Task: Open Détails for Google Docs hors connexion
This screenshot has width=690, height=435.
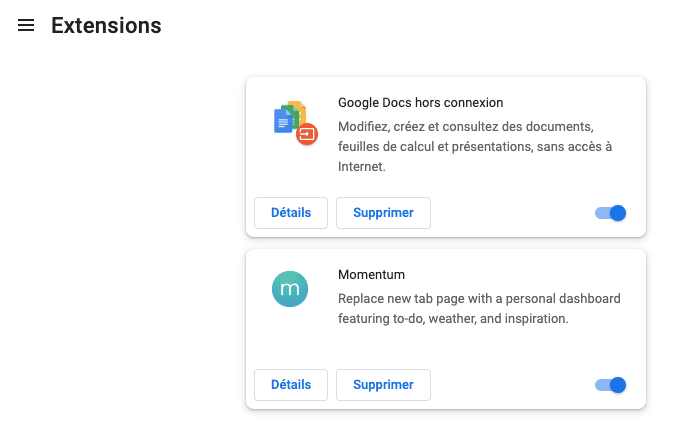Action: coord(291,213)
